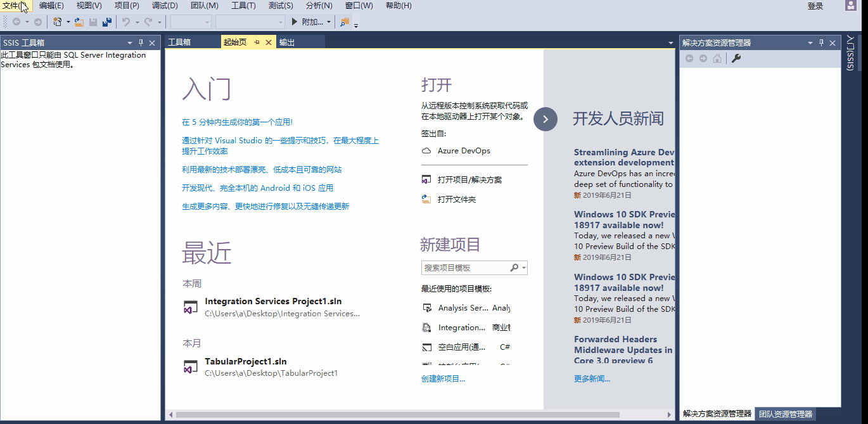Open the 分析(N) menu
Image resolution: width=868 pixels, height=424 pixels.
click(x=319, y=6)
